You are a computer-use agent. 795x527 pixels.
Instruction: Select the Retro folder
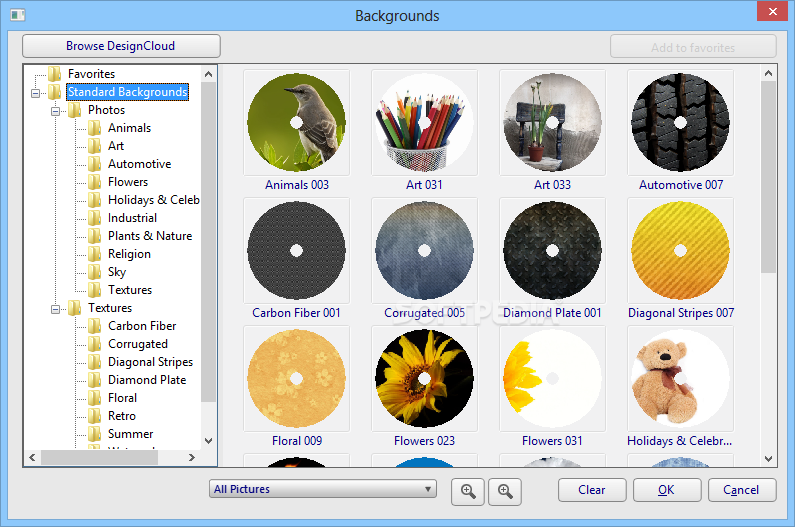(122, 416)
